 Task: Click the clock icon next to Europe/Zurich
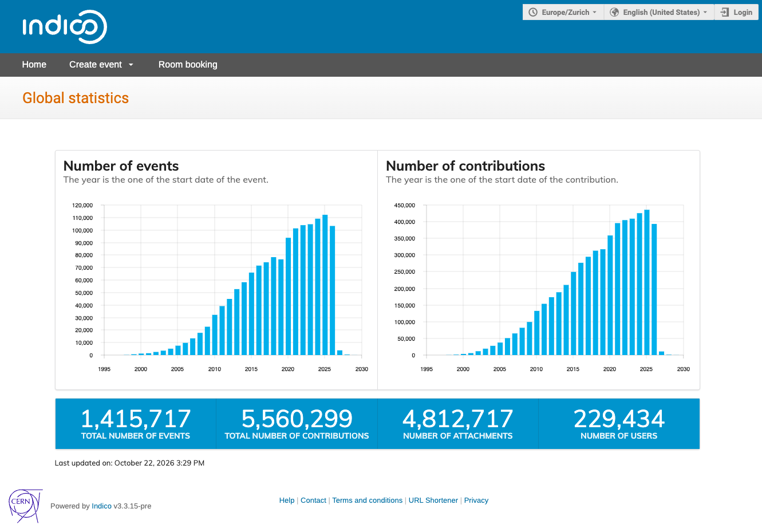click(533, 12)
